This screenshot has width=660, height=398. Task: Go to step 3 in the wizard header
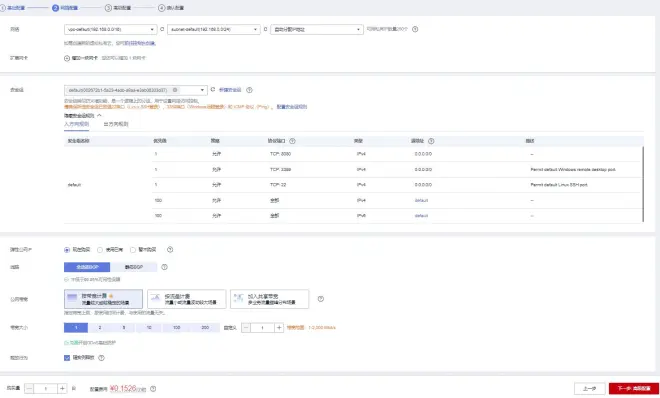[118, 8]
